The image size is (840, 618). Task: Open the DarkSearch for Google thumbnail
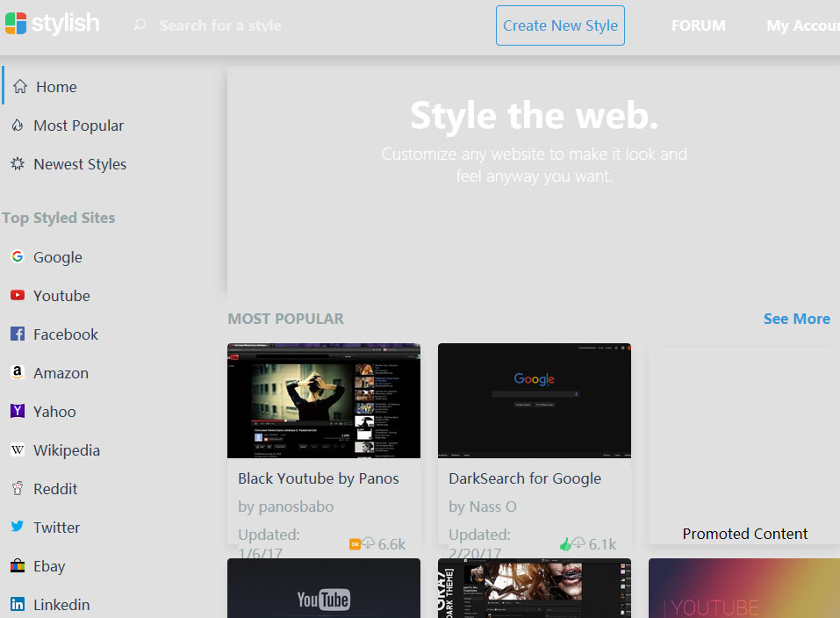tap(535, 400)
